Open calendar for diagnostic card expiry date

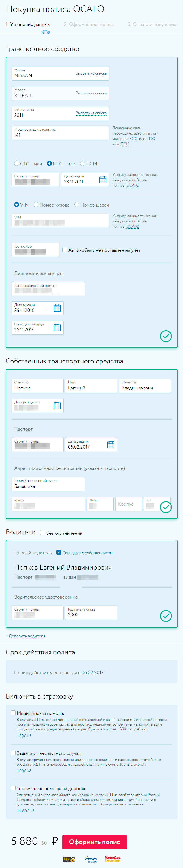[x=57, y=327]
